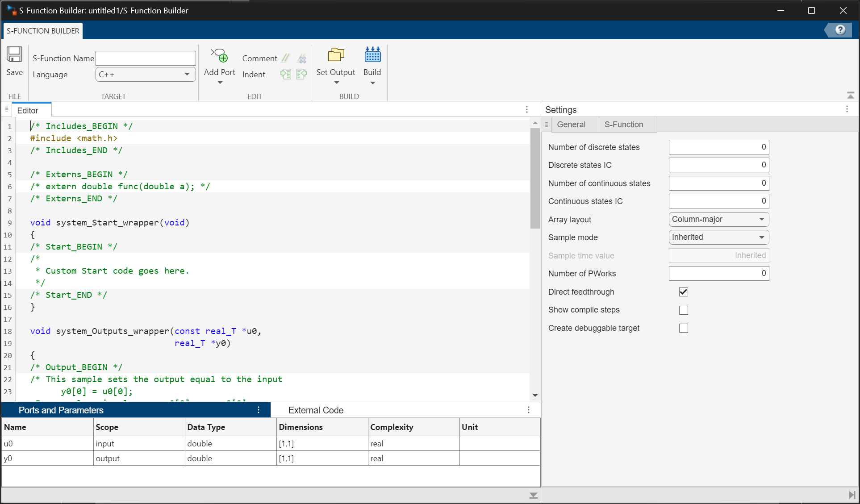Click the Add Port icon
The height and width of the screenshot is (504, 860).
(x=219, y=56)
